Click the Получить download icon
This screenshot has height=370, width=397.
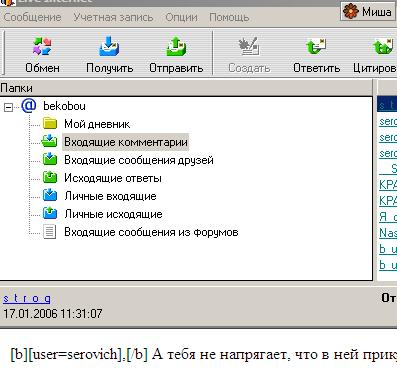tap(109, 46)
